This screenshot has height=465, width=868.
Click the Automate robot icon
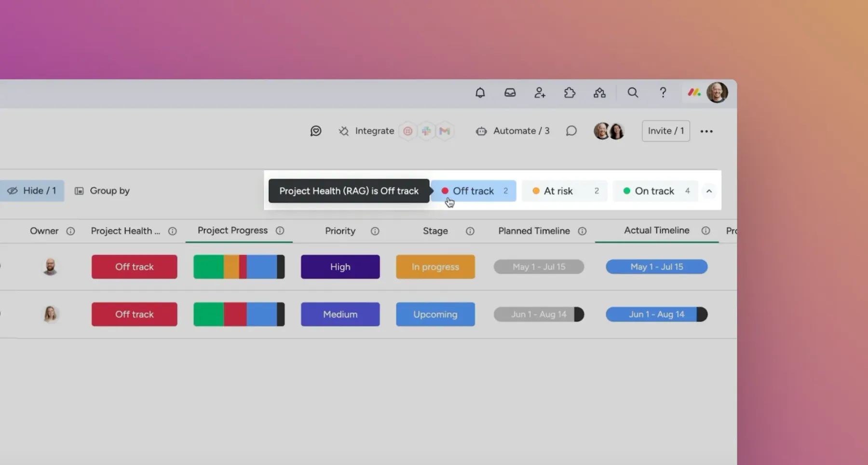[x=481, y=131]
